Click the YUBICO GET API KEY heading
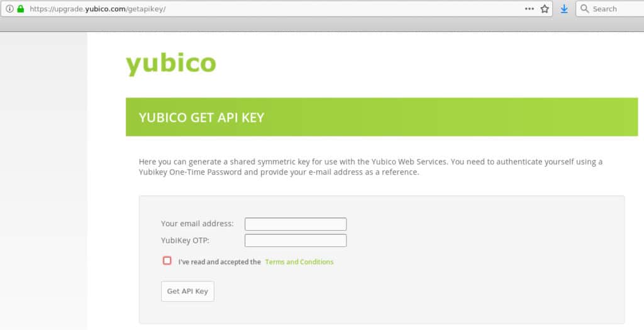Image resolution: width=644 pixels, height=330 pixels. click(x=201, y=118)
